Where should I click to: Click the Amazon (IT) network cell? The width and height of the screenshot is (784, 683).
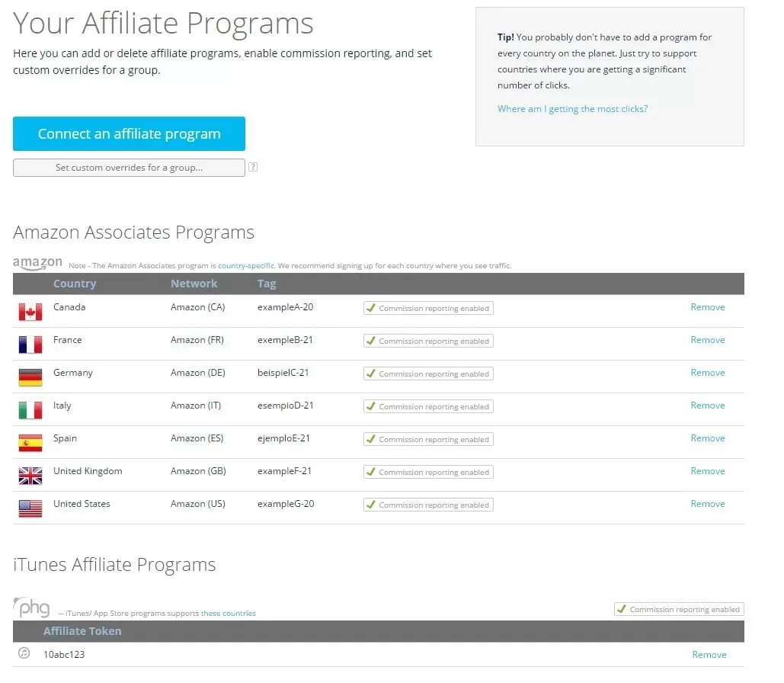196,406
